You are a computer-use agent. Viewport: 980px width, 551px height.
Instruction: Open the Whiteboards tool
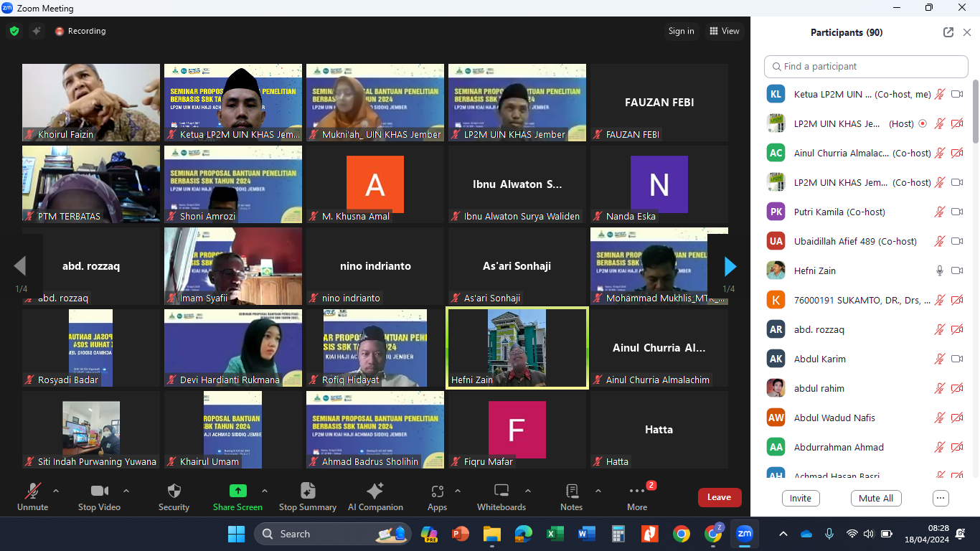coord(501,496)
